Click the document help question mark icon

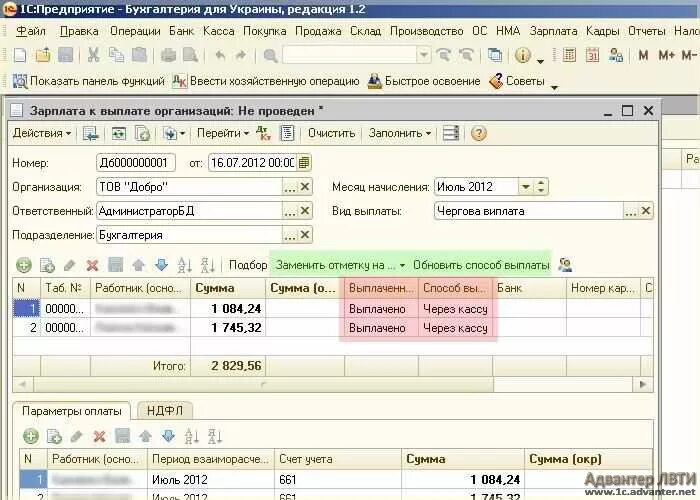tap(479, 133)
